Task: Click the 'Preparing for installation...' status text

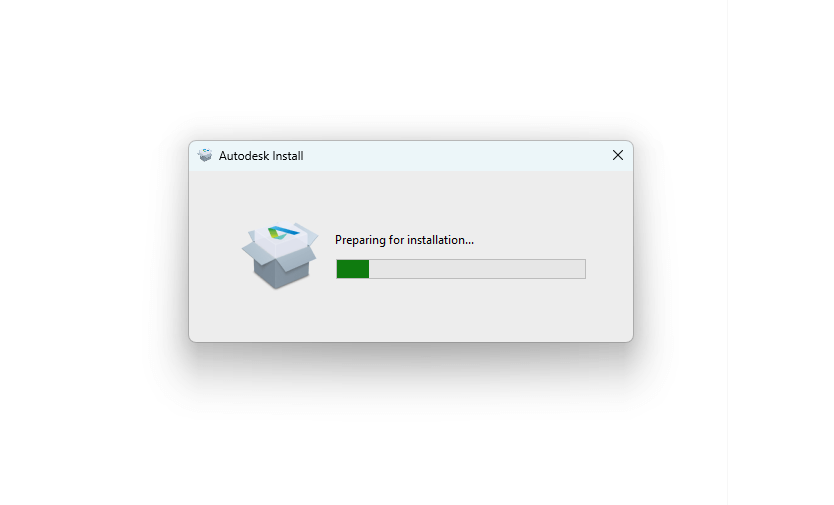Action: pos(404,240)
